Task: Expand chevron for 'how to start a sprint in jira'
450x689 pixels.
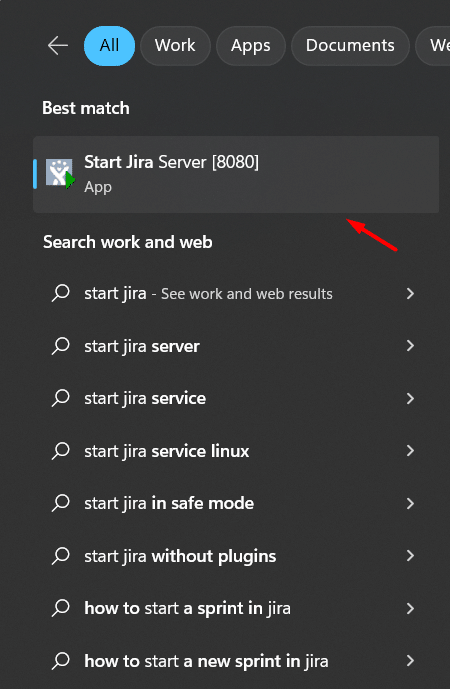Action: tap(410, 609)
